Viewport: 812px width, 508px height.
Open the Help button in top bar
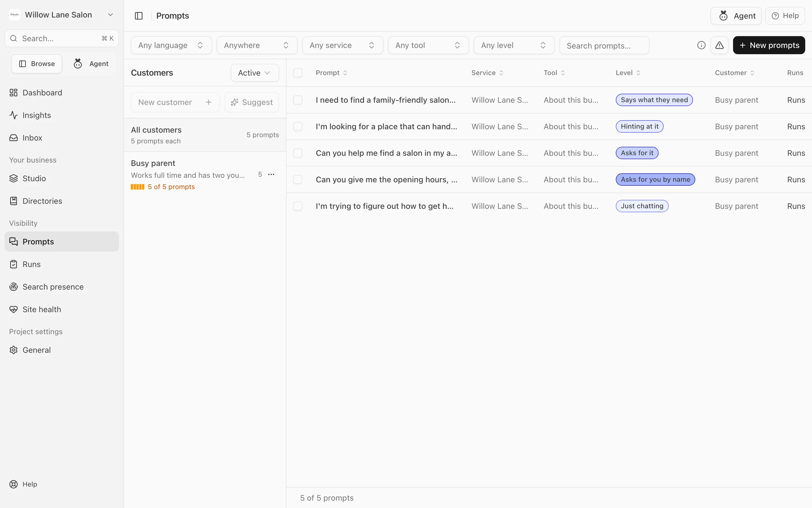[x=785, y=16]
